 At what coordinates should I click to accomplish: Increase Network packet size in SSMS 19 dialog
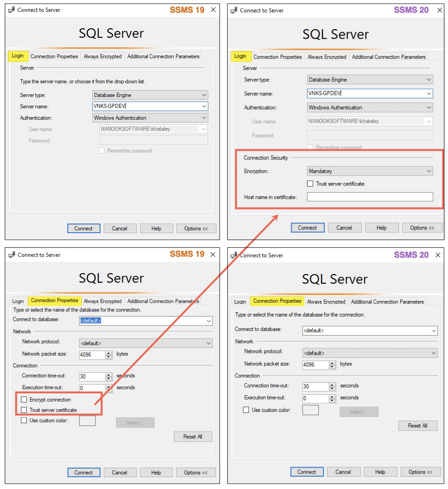pyautogui.click(x=108, y=353)
